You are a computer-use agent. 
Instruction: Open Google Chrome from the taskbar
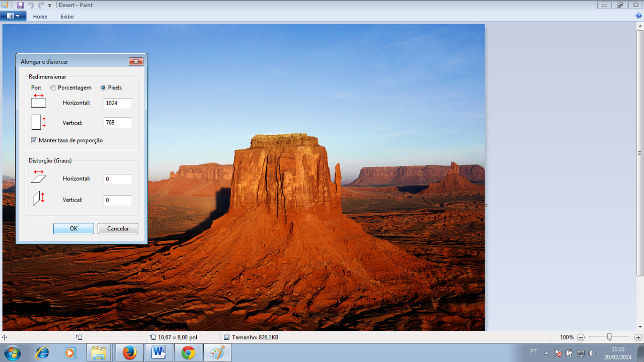[x=188, y=353]
